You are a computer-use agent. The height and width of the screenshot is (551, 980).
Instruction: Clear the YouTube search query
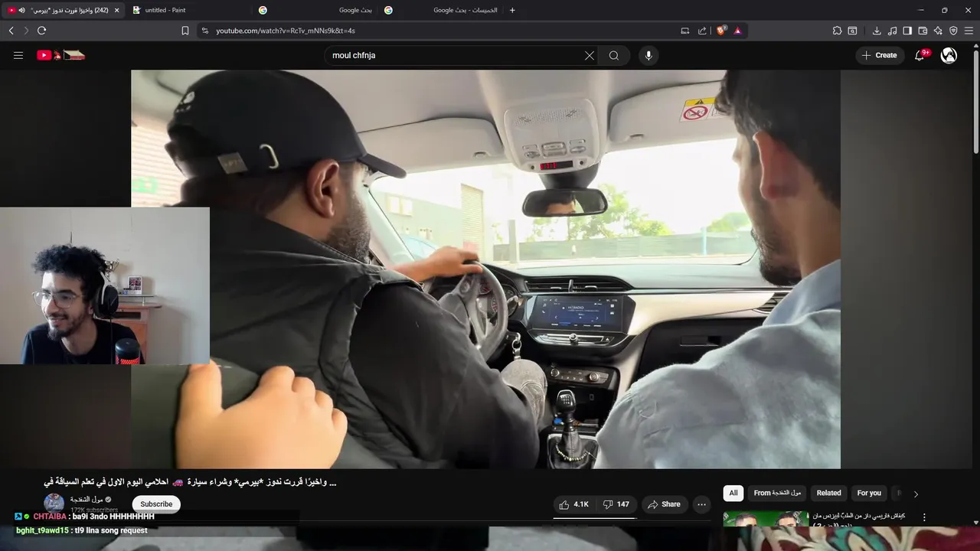(x=590, y=55)
